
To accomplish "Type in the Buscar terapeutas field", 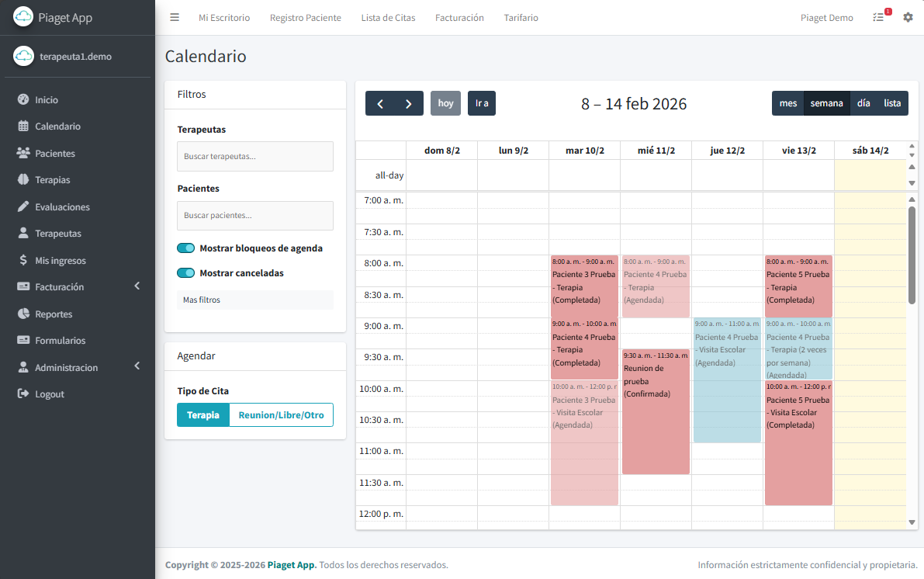I will (x=254, y=156).
